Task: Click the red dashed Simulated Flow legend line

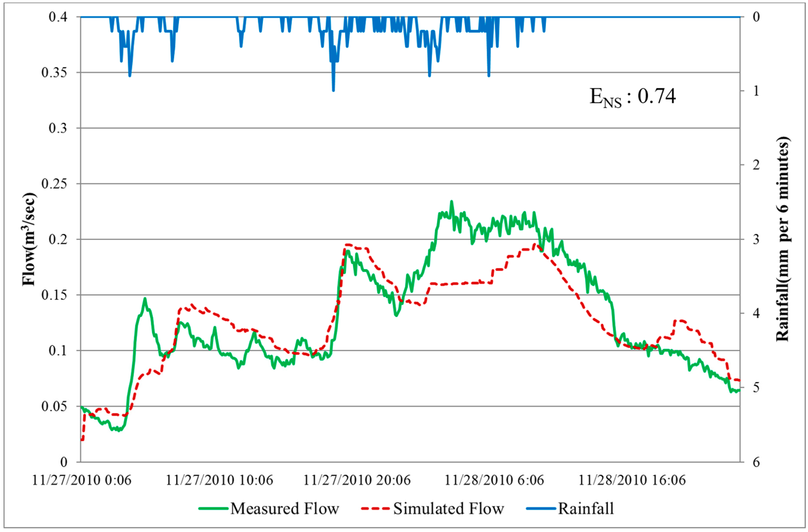Action: (x=375, y=508)
